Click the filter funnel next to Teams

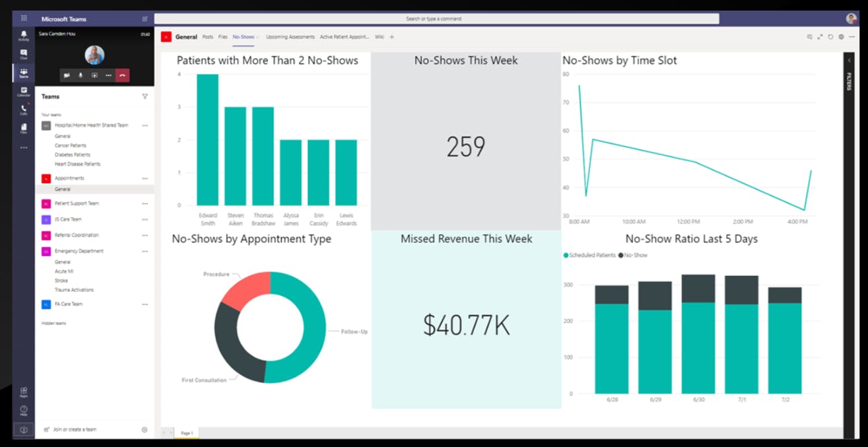pyautogui.click(x=145, y=96)
